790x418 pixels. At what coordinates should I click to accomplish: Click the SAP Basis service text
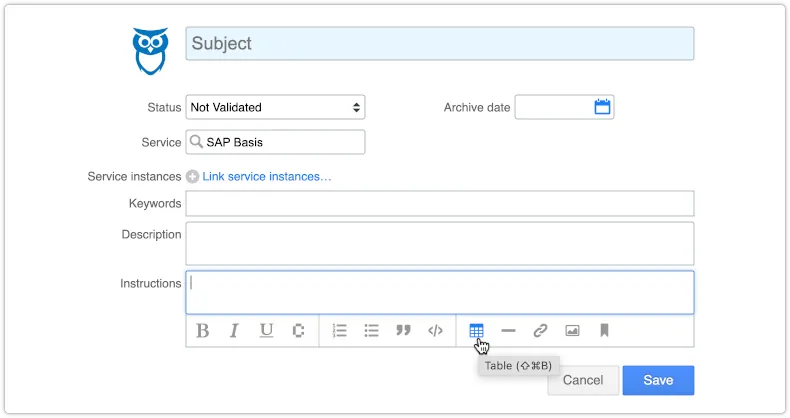(x=234, y=142)
